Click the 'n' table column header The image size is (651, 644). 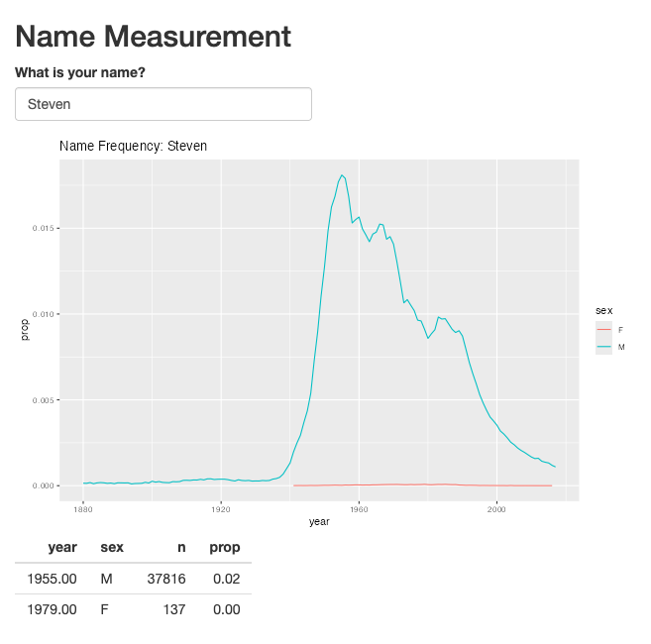click(x=181, y=547)
